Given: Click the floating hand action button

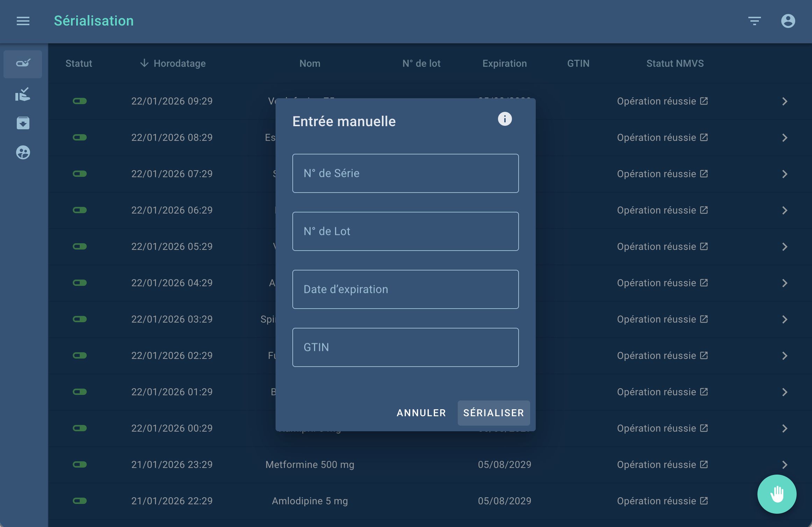Looking at the screenshot, I should tap(777, 494).
